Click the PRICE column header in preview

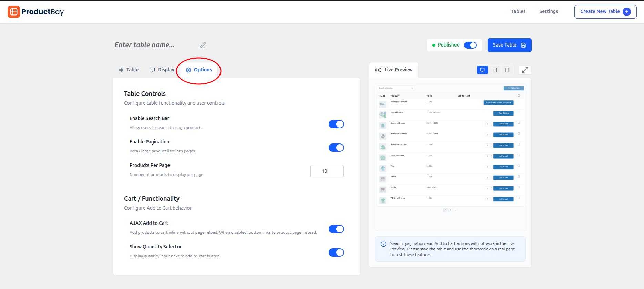coord(429,96)
